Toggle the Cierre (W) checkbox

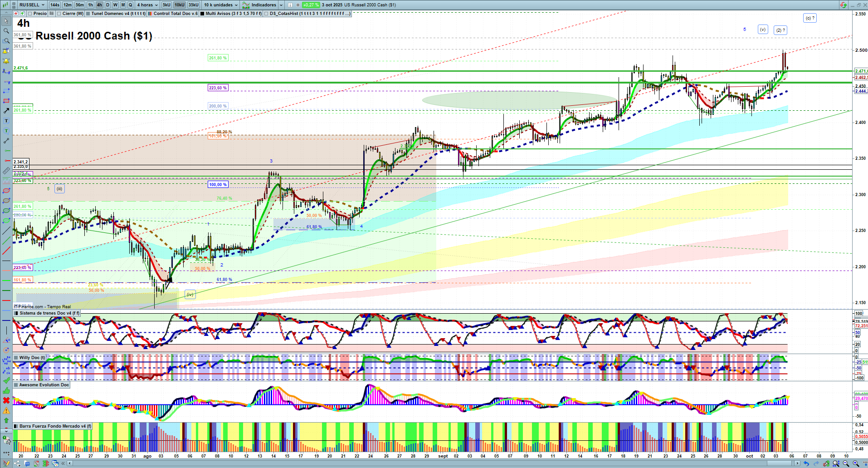point(59,14)
